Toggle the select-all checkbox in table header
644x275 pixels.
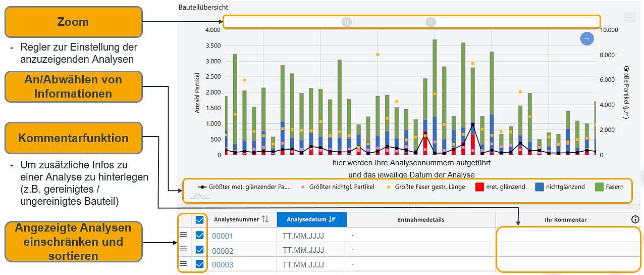click(x=199, y=220)
